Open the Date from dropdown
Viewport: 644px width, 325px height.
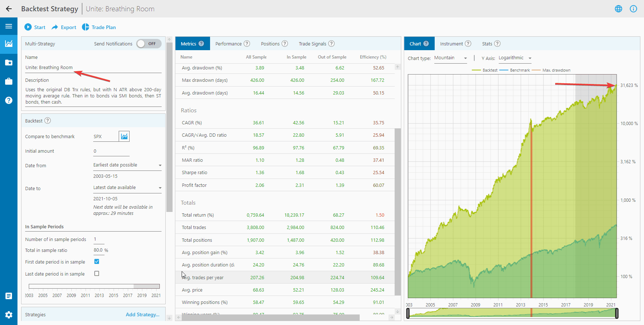pos(127,165)
